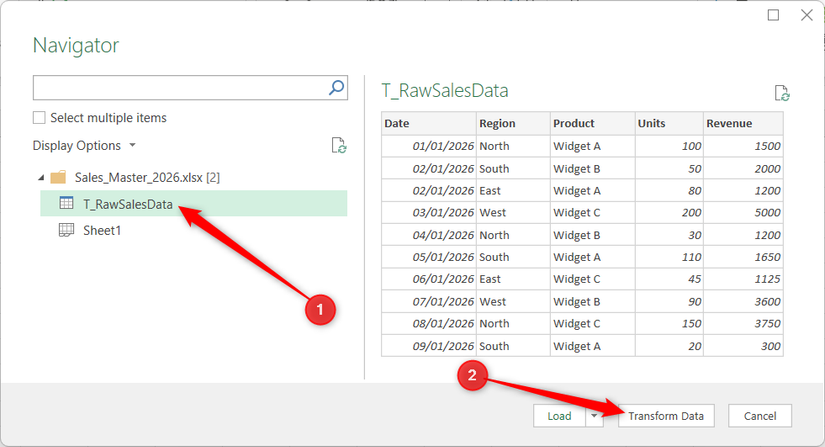Click the Revenue cell 2000
This screenshot has width=825, height=447.
(x=743, y=169)
